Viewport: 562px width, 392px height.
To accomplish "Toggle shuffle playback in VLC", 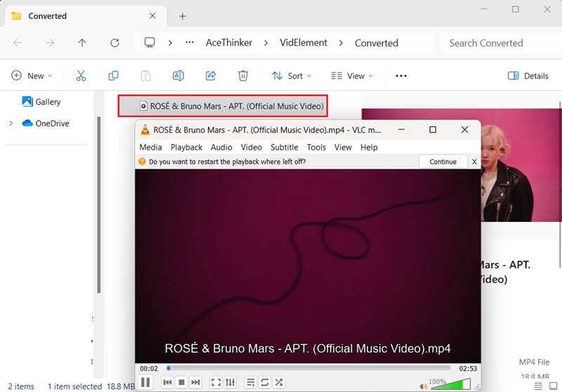I will [x=278, y=382].
